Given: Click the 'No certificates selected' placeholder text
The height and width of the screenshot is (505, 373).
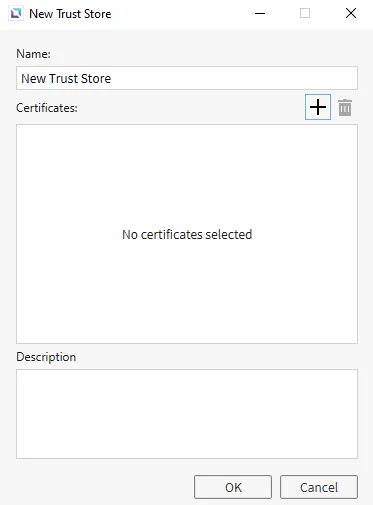Looking at the screenshot, I should tap(187, 234).
